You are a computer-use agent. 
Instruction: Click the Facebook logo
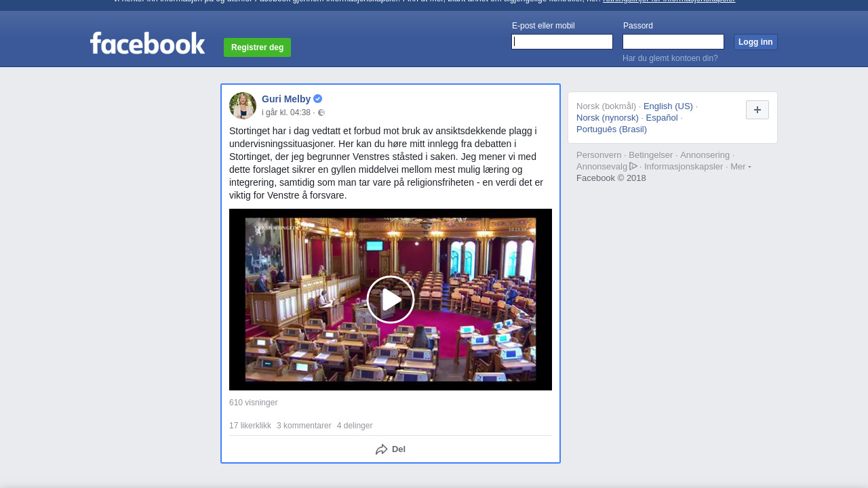147,43
